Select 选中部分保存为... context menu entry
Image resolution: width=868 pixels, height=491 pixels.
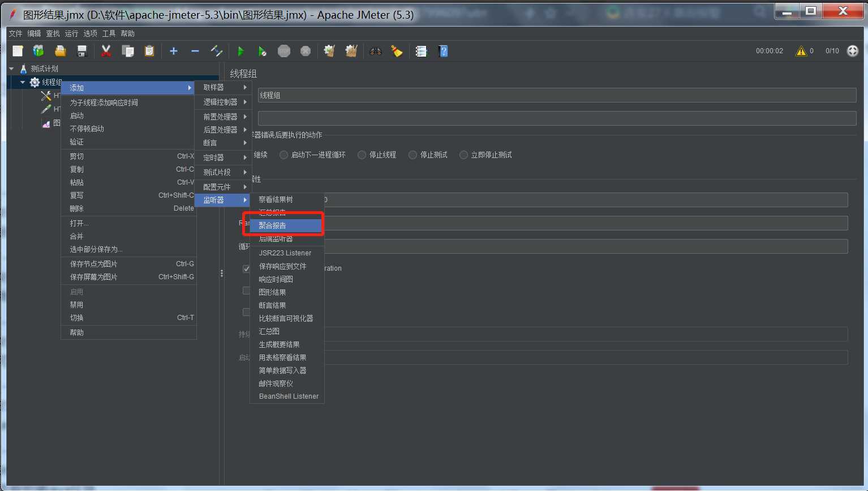pyautogui.click(x=128, y=249)
